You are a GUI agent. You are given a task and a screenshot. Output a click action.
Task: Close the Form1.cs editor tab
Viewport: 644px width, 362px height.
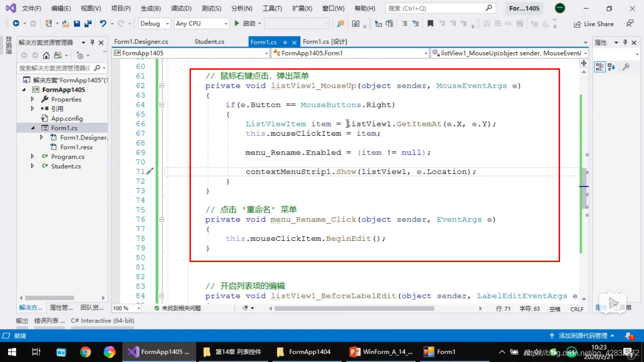(295, 42)
